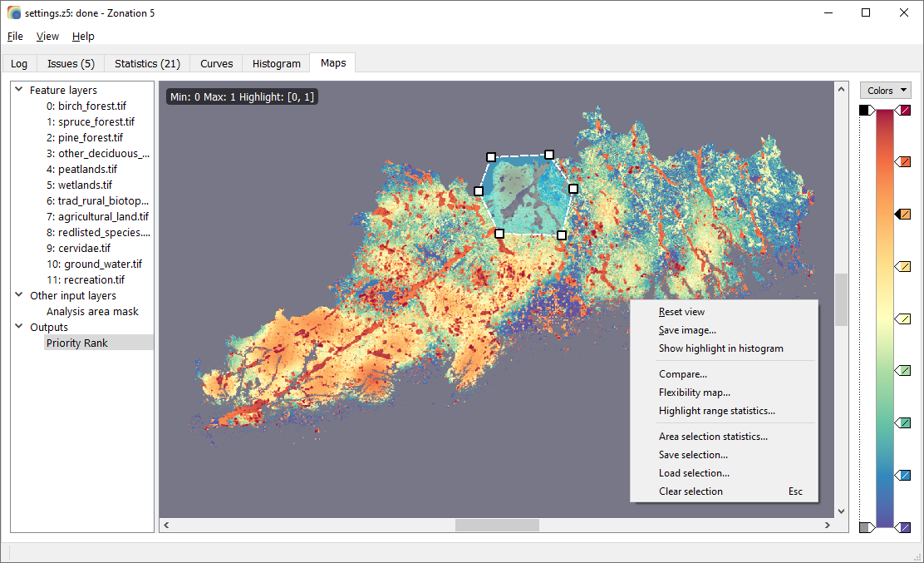Choose Area selection statistics from context menu
Screen dimensions: 924x563
coord(713,437)
